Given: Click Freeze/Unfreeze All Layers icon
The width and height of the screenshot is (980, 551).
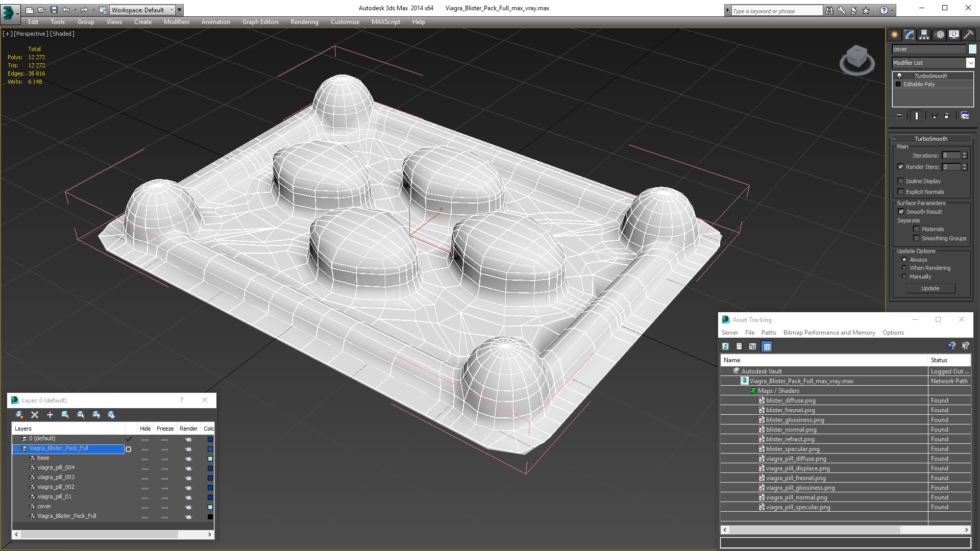Looking at the screenshot, I should (111, 415).
